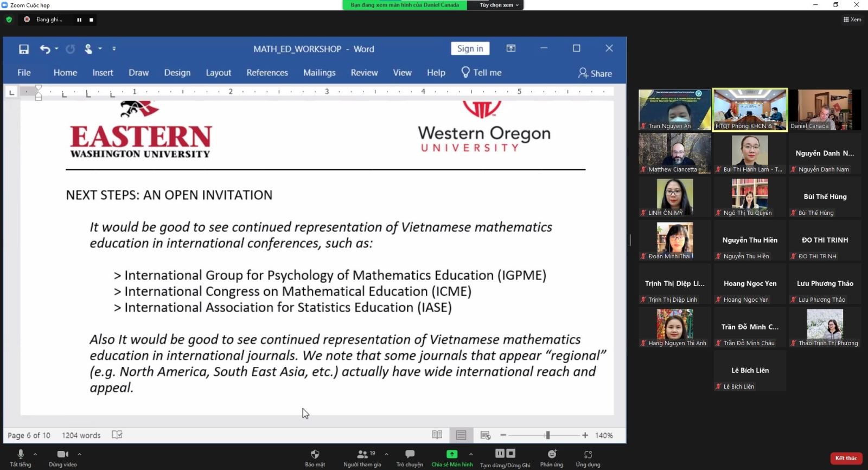Click the 1204 words count in status bar
Viewport: 868px width, 470px height.
coord(81,435)
